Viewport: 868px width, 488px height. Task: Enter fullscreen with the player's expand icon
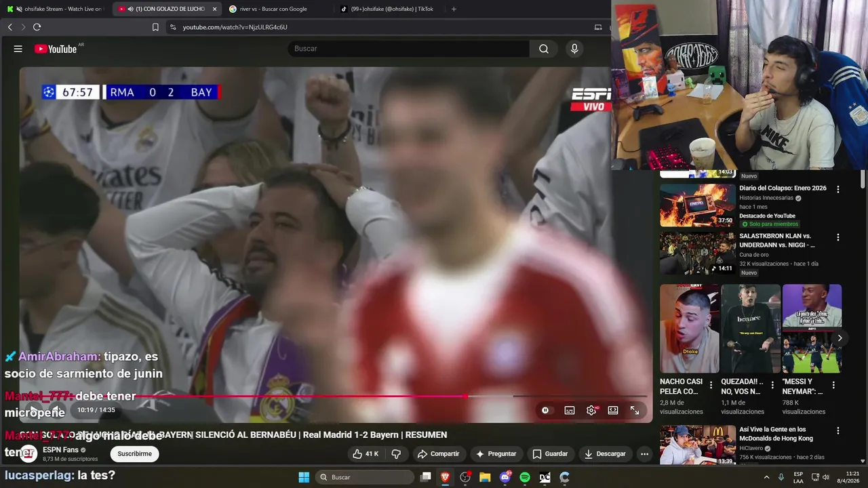[635, 410]
